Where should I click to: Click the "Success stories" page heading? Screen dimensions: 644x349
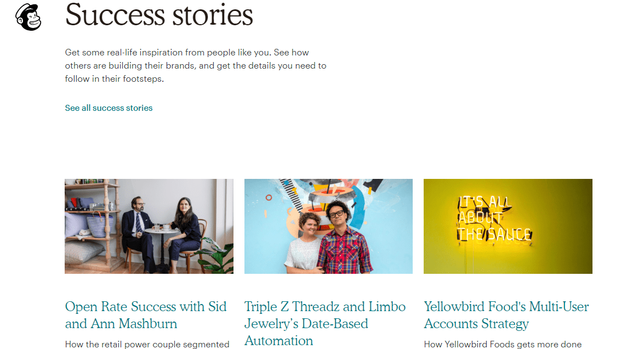pos(158,16)
